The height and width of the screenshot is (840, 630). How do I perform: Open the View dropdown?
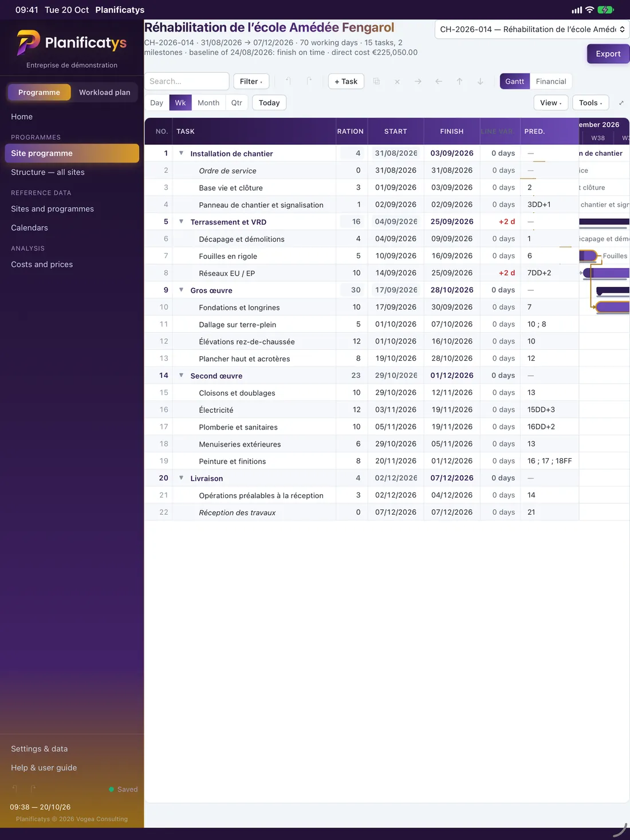pos(551,102)
